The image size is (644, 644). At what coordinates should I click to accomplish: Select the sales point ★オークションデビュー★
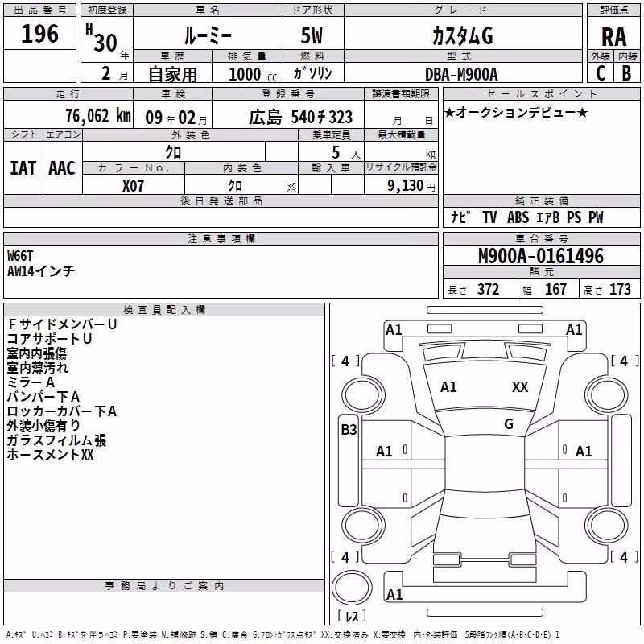[x=516, y=112]
